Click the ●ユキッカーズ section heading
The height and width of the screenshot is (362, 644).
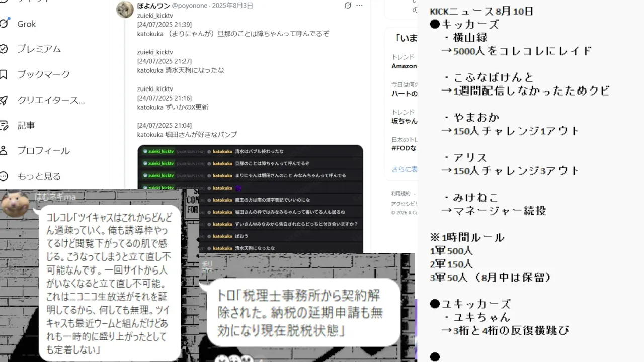tap(470, 304)
